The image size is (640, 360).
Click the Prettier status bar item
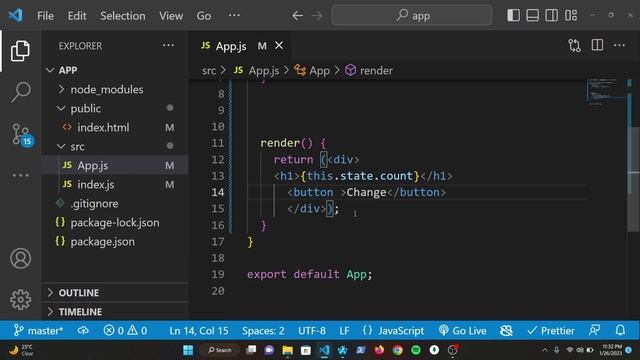point(551,331)
